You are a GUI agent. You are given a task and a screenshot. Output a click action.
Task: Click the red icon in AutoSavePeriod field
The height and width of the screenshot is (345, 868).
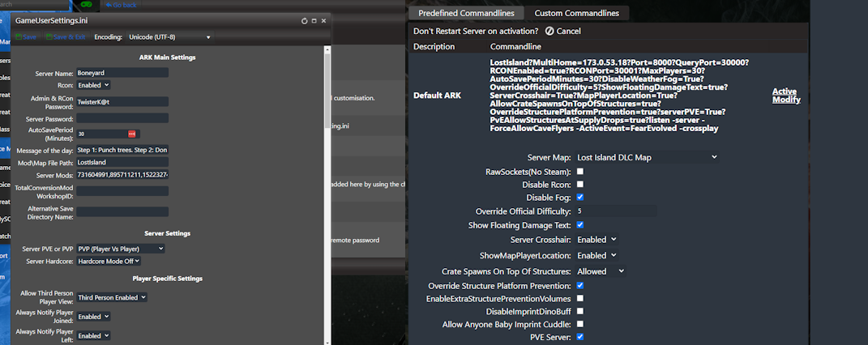132,134
